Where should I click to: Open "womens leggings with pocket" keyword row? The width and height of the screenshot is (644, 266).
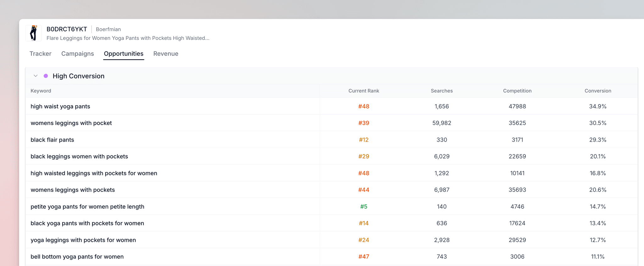71,123
